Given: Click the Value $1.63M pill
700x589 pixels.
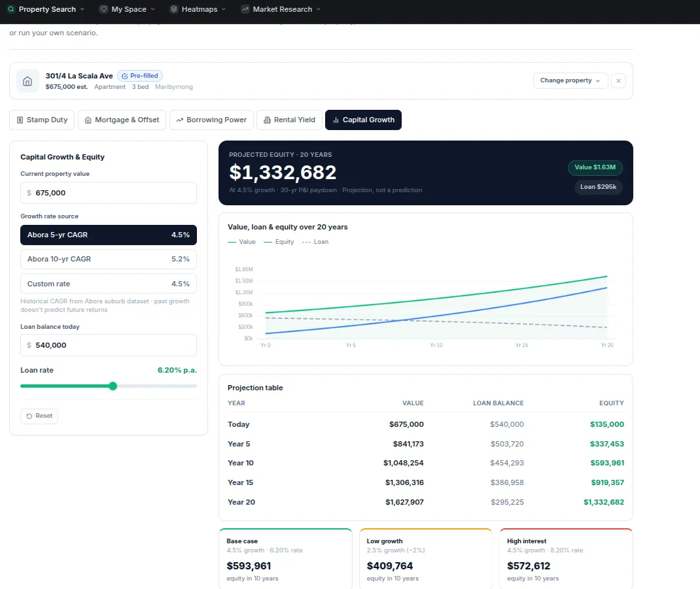Looking at the screenshot, I should click(x=595, y=167).
